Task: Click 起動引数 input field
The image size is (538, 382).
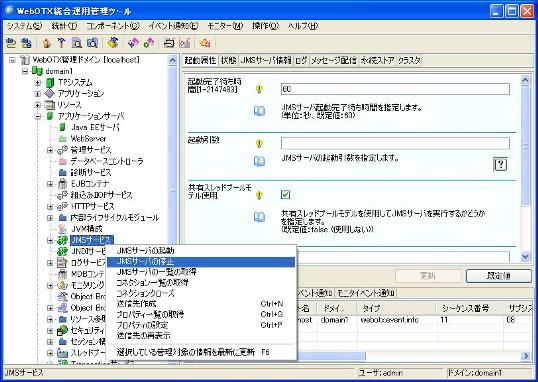Action: pyautogui.click(x=395, y=143)
